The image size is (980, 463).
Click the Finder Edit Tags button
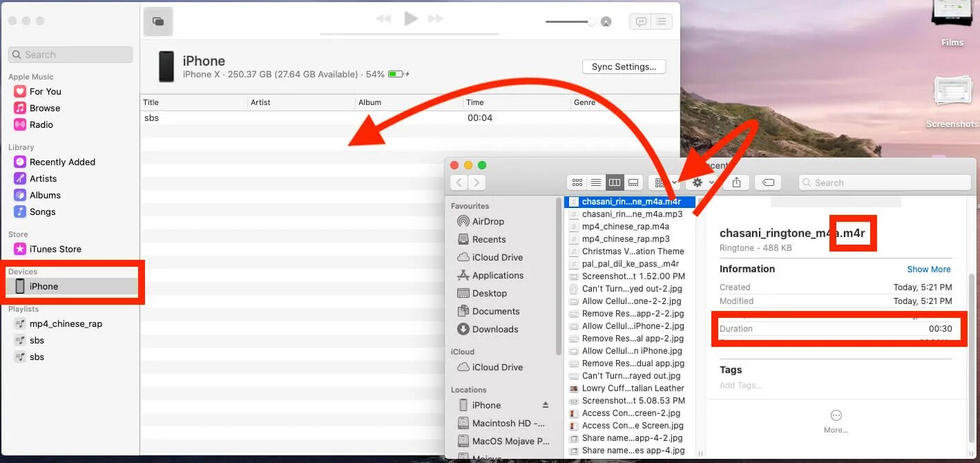click(x=768, y=182)
